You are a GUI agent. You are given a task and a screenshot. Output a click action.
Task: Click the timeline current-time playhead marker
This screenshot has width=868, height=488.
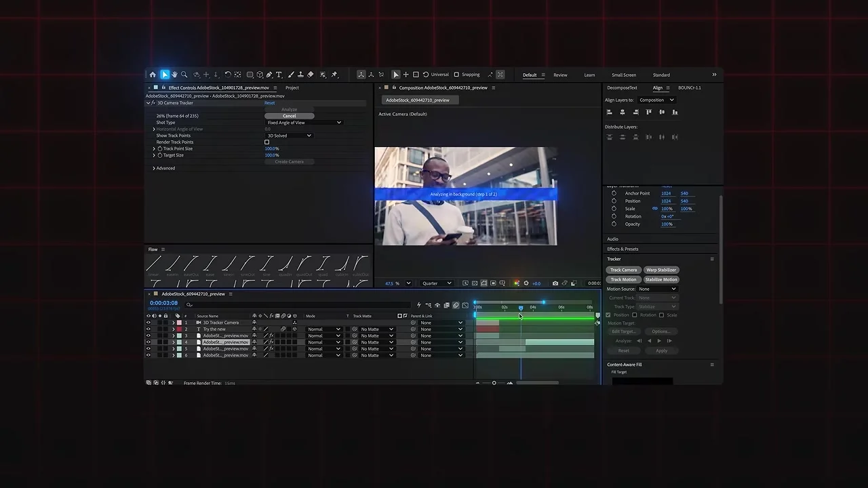click(x=521, y=308)
